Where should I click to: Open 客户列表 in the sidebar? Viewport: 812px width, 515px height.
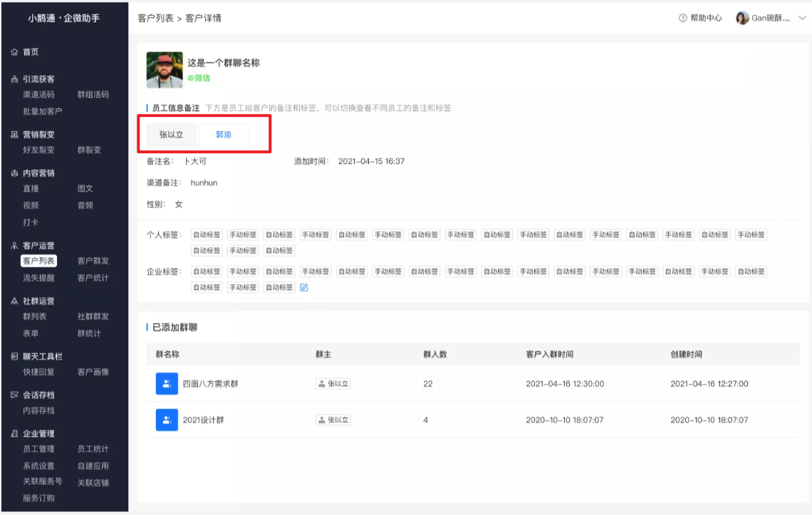(x=39, y=261)
